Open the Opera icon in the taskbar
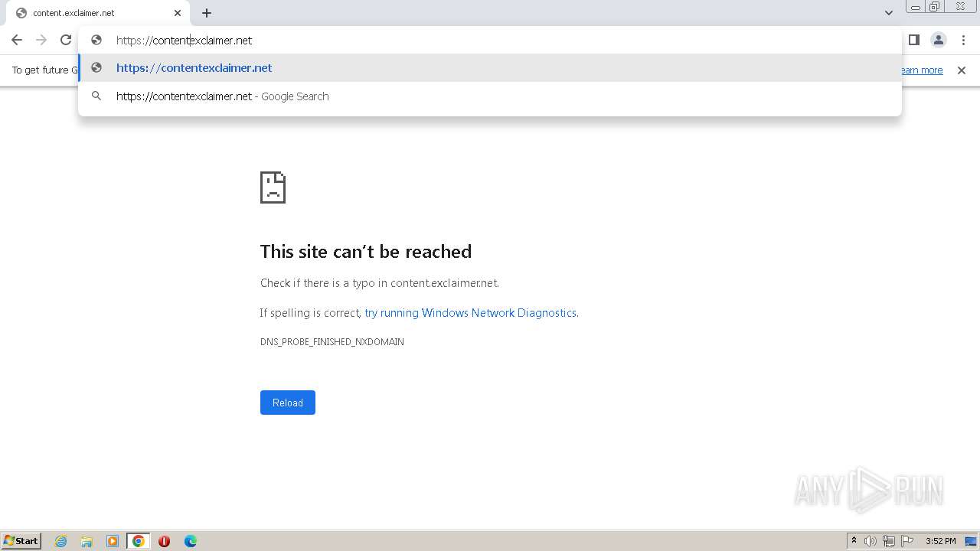Image resolution: width=980 pixels, height=551 pixels. pyautogui.click(x=164, y=541)
